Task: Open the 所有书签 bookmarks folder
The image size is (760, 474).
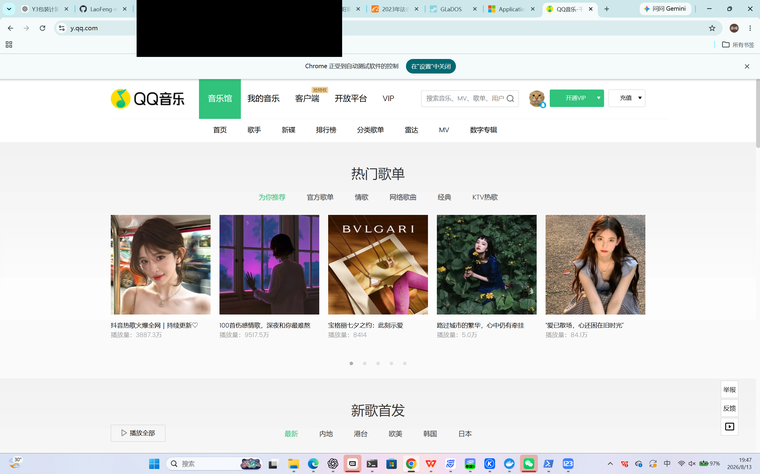Action: click(738, 45)
